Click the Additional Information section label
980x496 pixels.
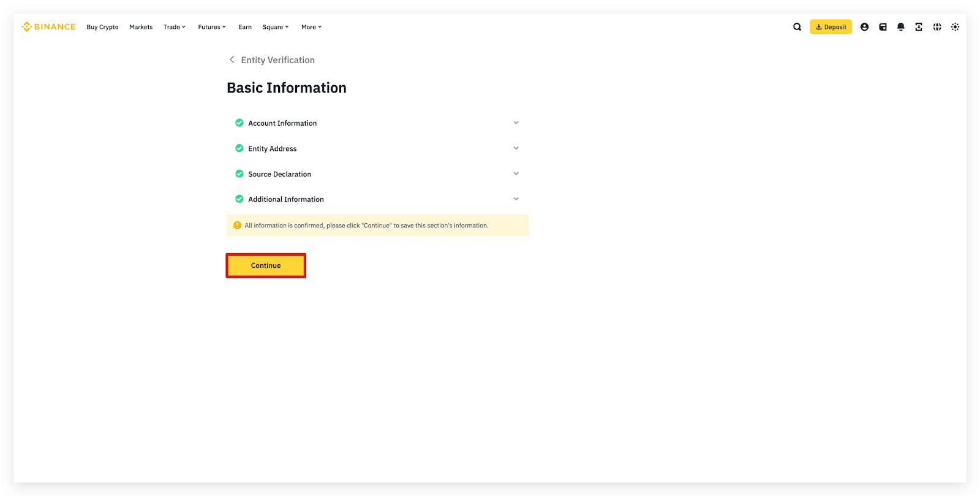(286, 199)
